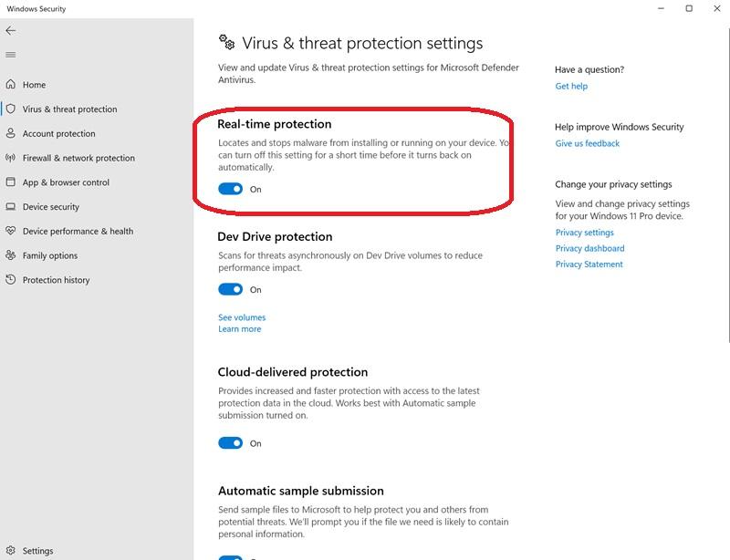Click the Device performance & health heart icon

[x=11, y=232]
